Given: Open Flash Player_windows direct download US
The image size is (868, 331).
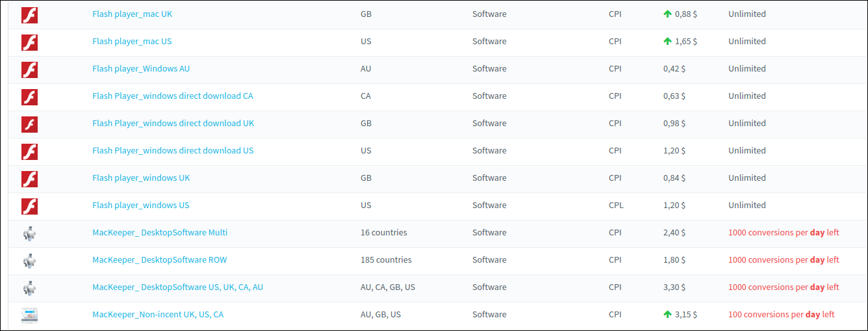Looking at the screenshot, I should pyautogui.click(x=173, y=150).
